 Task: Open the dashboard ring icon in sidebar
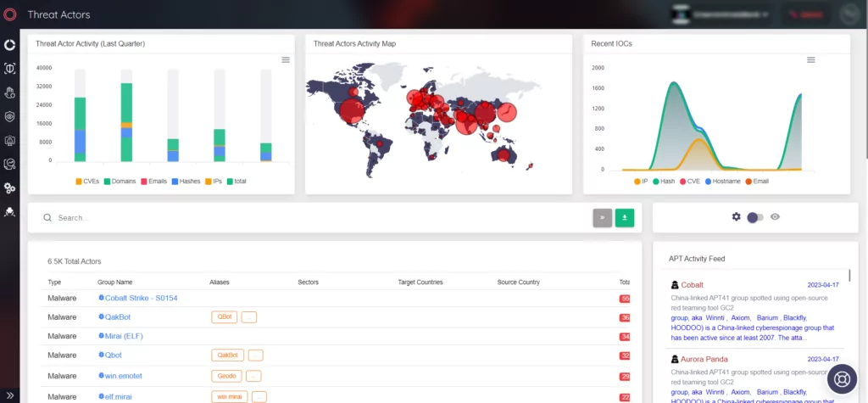click(9, 45)
